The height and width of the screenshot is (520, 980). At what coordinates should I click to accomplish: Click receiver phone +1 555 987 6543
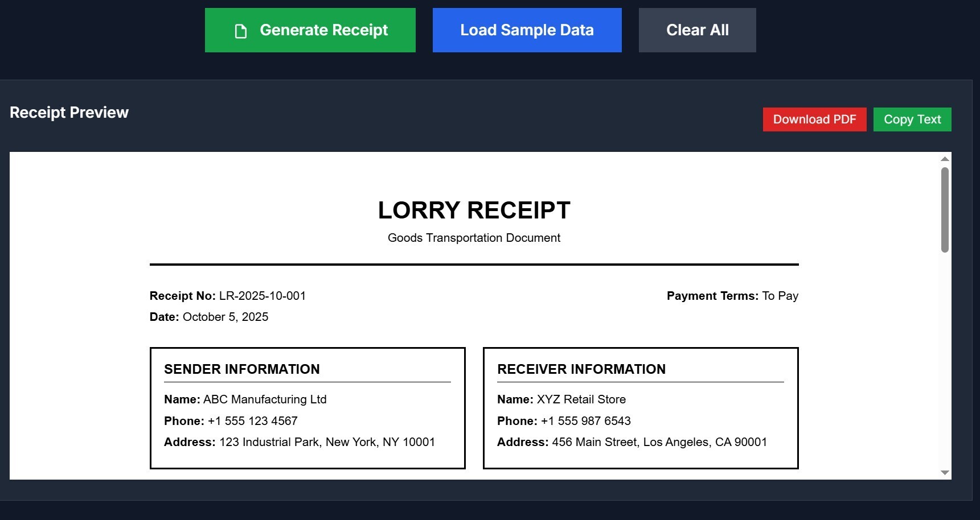tap(585, 421)
